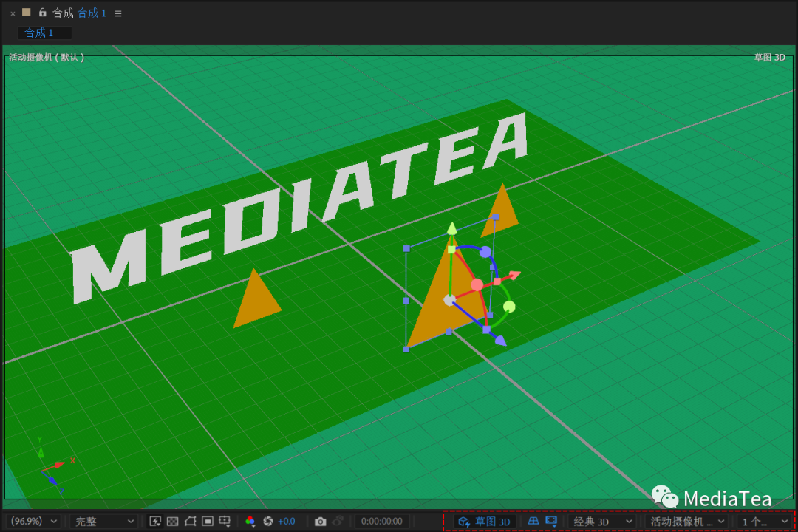Click the take snapshot camera icon
Viewport: 798px width, 532px height.
coord(320,522)
